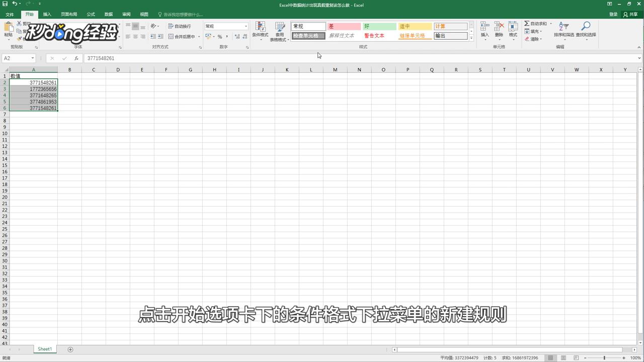Open the File (文件) tab
Image resolution: width=644 pixels, height=362 pixels.
10,15
